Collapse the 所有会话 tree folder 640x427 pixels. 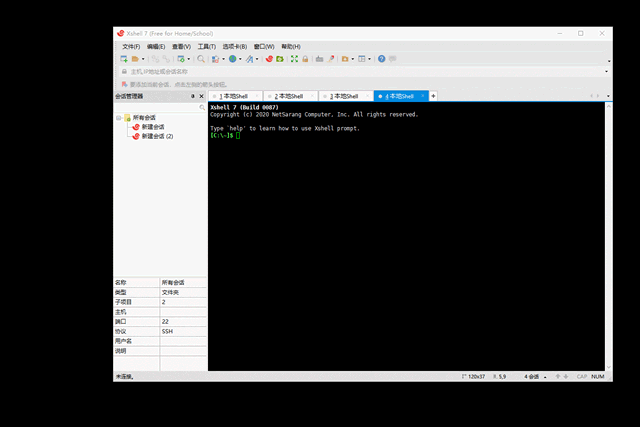click(119, 117)
